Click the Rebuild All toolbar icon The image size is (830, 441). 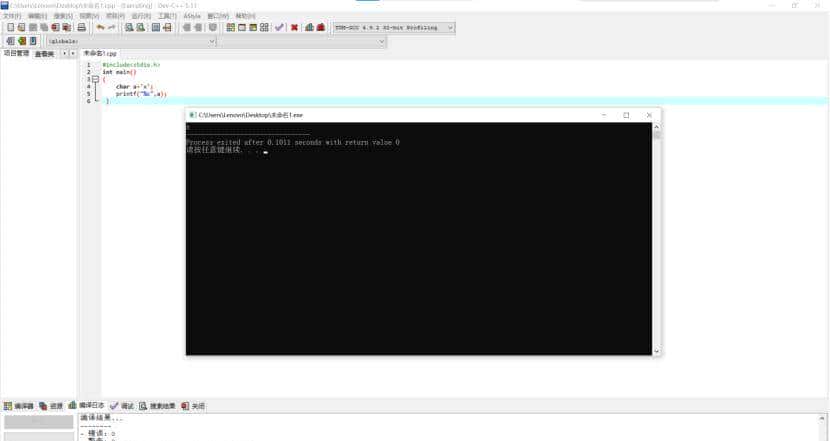click(x=264, y=28)
